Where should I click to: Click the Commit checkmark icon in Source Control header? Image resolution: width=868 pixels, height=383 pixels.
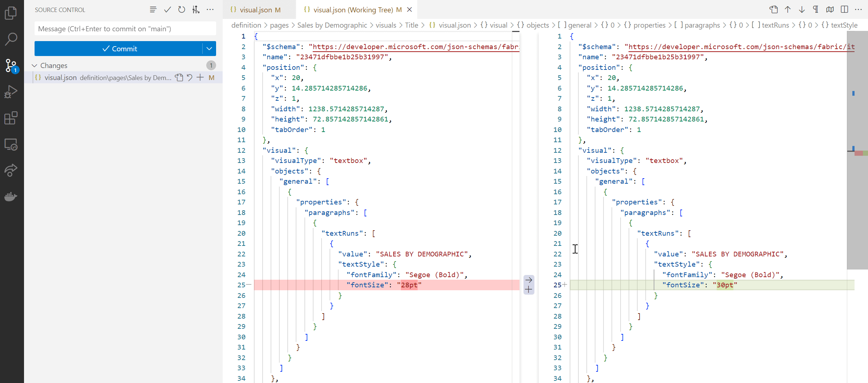pyautogui.click(x=167, y=10)
